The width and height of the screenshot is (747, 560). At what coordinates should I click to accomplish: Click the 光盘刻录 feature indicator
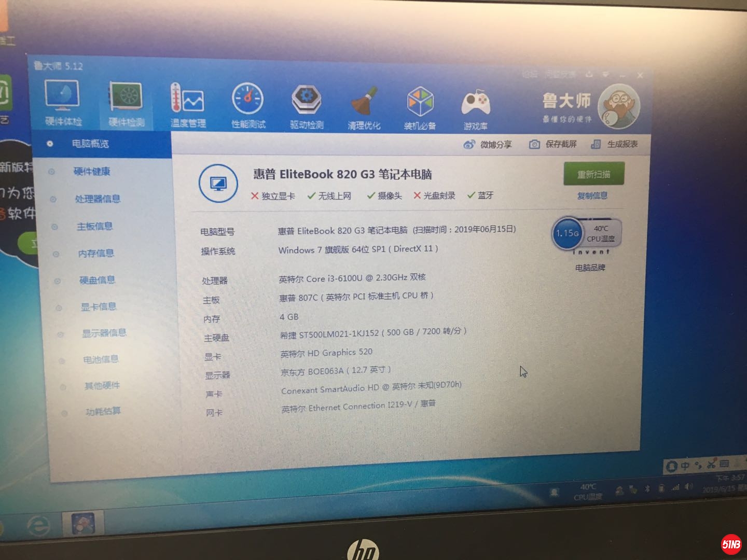pyautogui.click(x=434, y=195)
